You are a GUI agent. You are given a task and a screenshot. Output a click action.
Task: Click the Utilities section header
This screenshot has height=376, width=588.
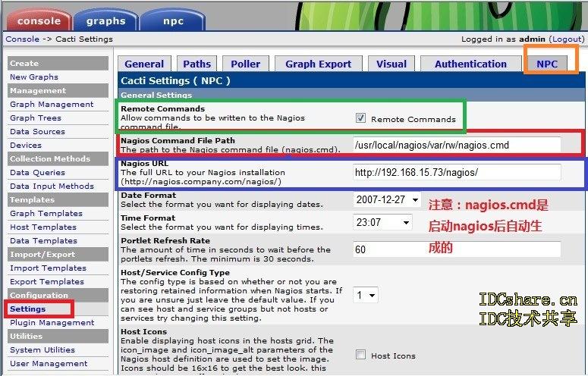click(x=58, y=336)
